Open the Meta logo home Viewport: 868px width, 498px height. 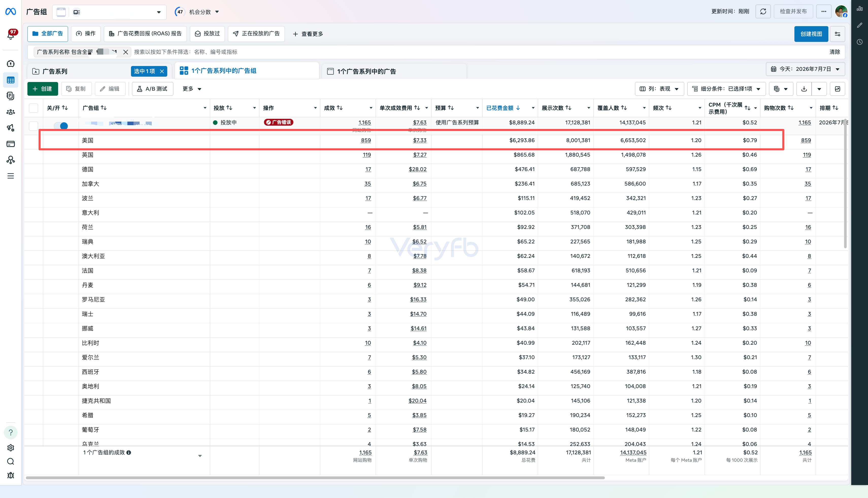click(11, 12)
